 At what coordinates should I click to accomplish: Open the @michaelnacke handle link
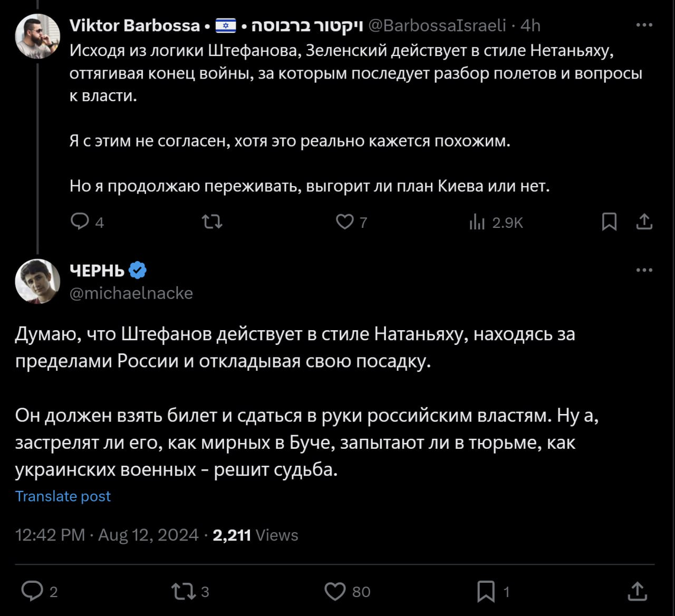click(131, 293)
